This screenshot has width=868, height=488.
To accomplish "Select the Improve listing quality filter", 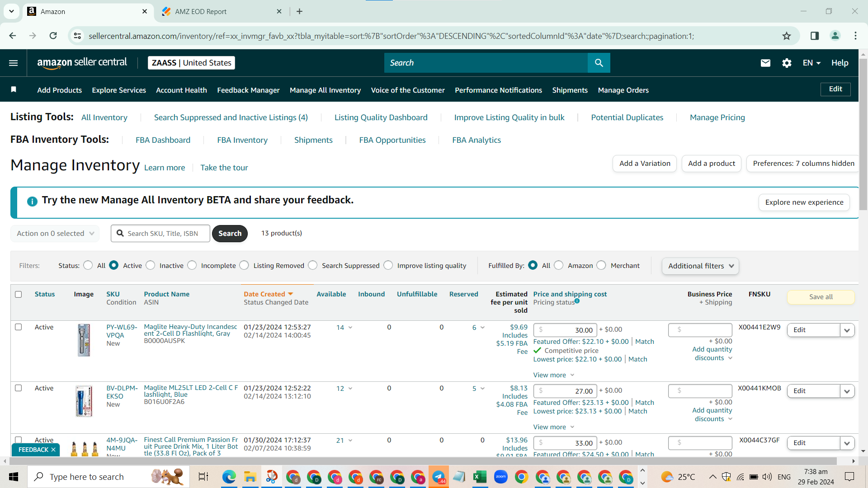I will 388,265.
